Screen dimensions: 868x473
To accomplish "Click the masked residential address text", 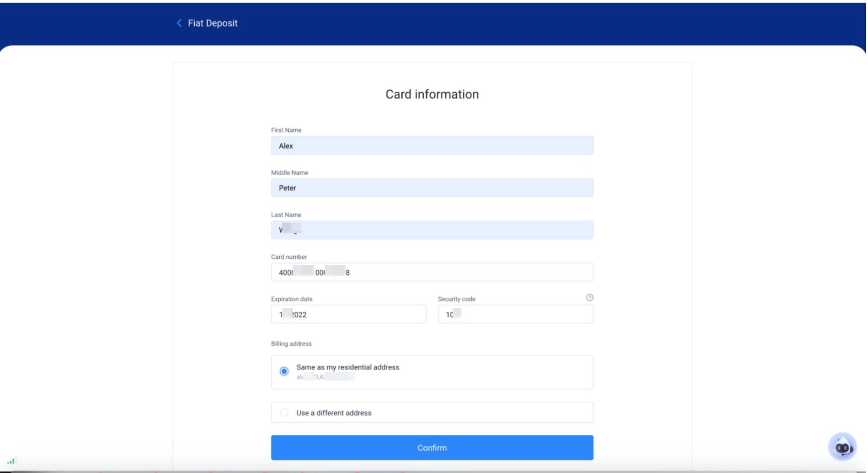I will (325, 377).
